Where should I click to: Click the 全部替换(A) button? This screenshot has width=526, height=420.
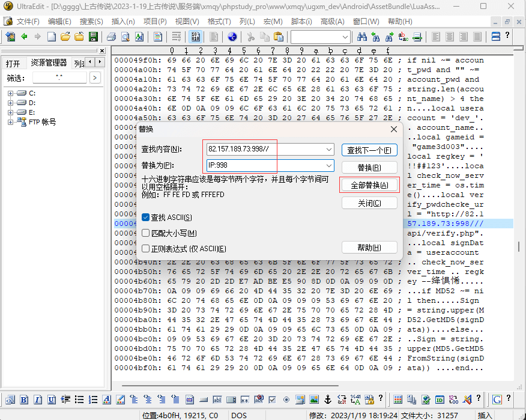point(369,185)
